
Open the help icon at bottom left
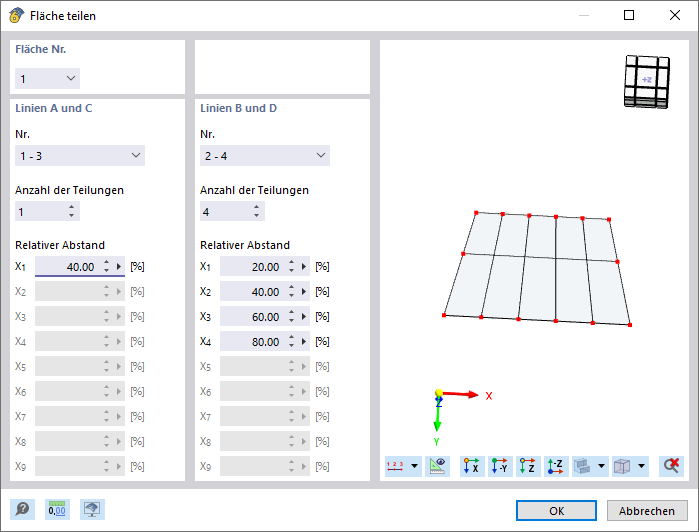pyautogui.click(x=22, y=509)
